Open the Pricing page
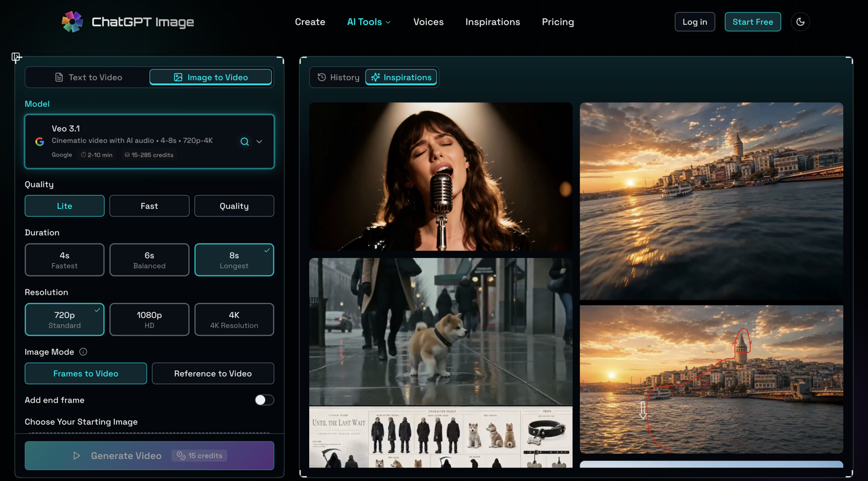 coord(558,22)
